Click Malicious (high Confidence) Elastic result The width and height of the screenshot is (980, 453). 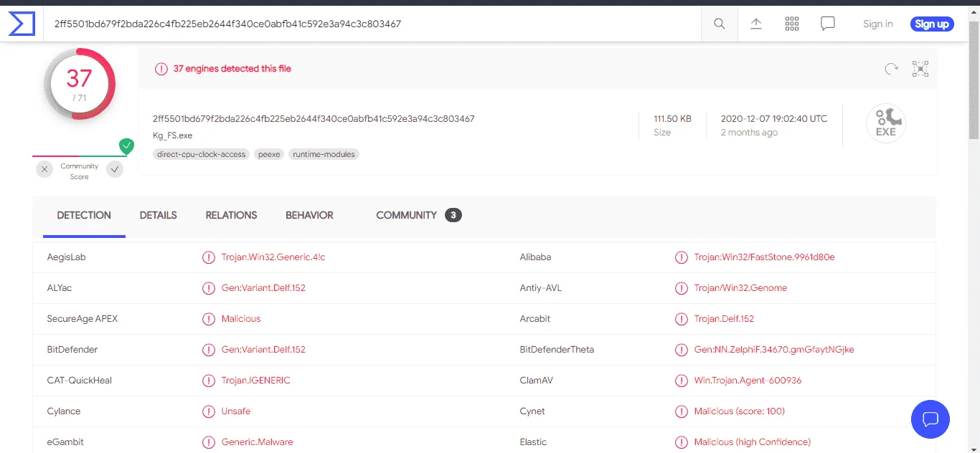pyautogui.click(x=753, y=442)
